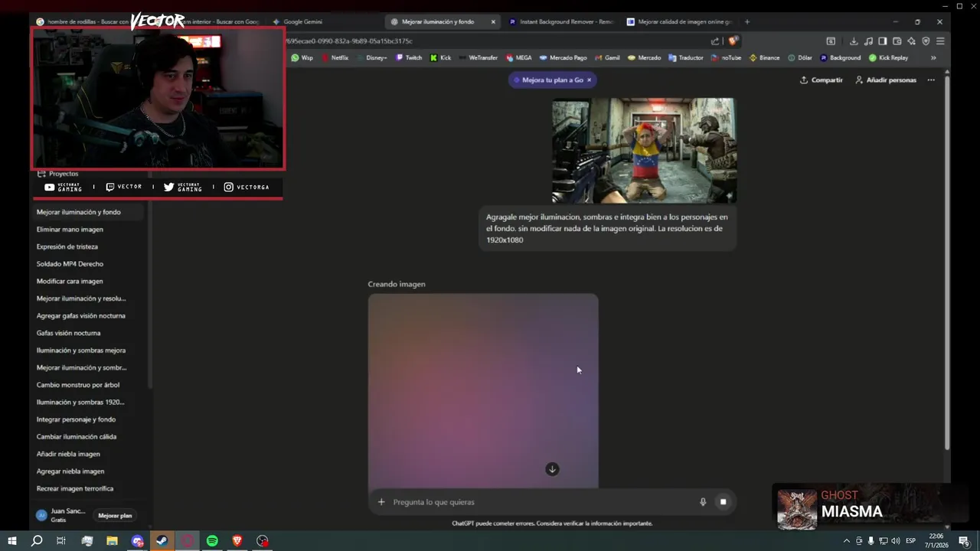This screenshot has height=551, width=980.
Task: Open the attachment plus button in prompt bar
Action: [x=381, y=502]
